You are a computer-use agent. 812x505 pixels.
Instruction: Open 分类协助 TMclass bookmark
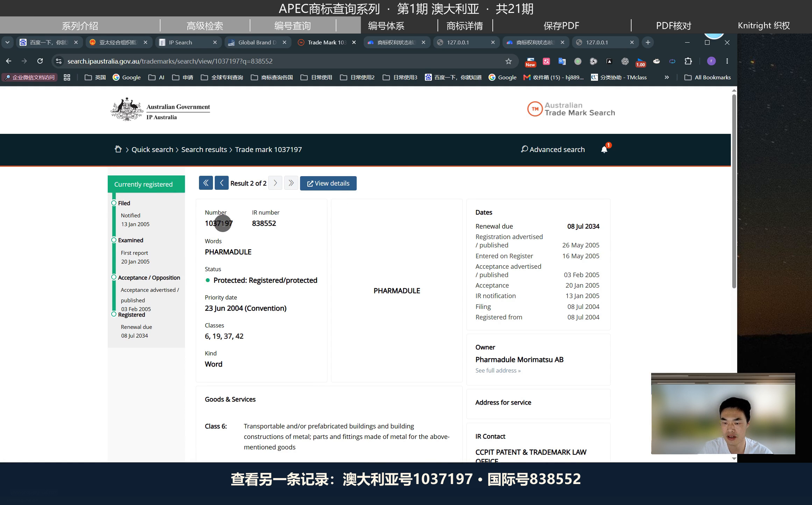click(x=619, y=77)
